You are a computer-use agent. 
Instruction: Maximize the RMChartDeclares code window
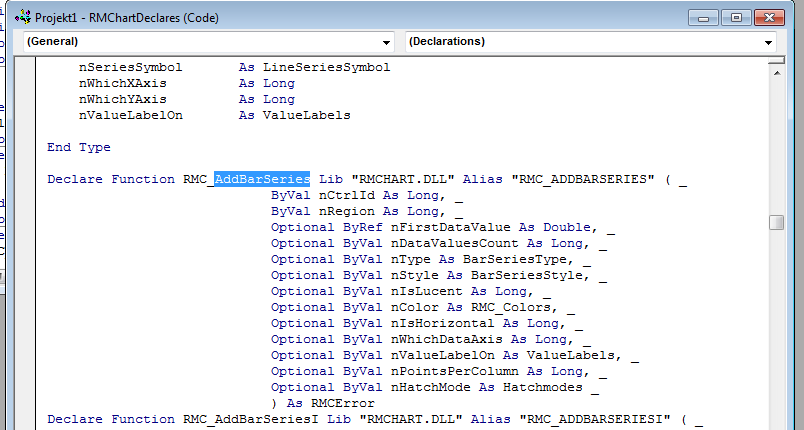[x=736, y=18]
